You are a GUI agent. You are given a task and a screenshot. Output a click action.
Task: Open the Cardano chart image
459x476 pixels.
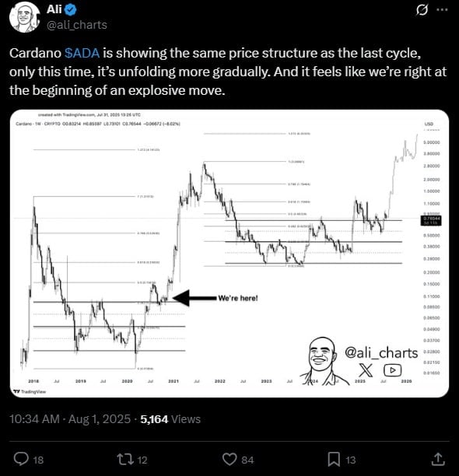tap(229, 254)
